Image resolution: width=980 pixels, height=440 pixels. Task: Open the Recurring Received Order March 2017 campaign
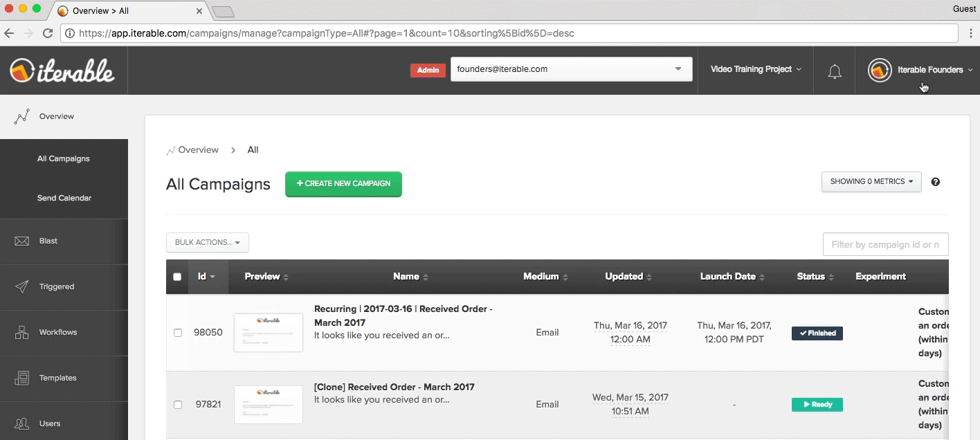[x=403, y=315]
